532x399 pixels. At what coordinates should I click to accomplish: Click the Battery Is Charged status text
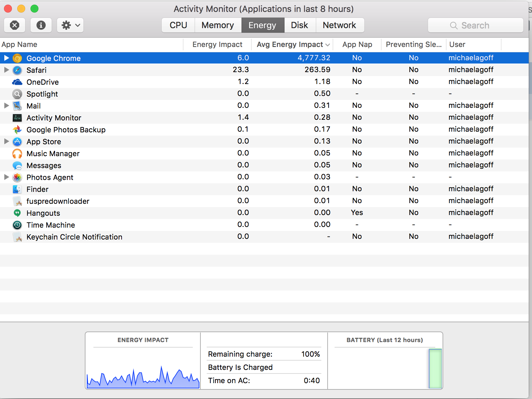click(240, 367)
